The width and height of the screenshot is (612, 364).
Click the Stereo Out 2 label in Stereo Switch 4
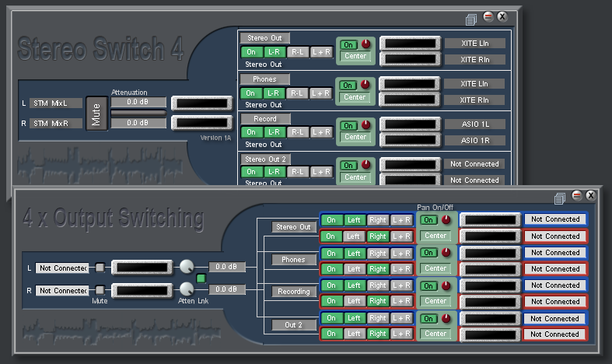coord(262,159)
